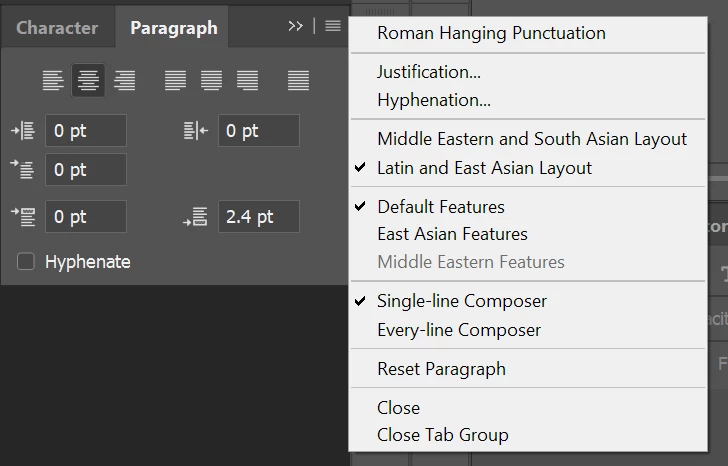Image resolution: width=728 pixels, height=466 pixels.
Task: Choose Close Tab Group
Action: (x=442, y=435)
